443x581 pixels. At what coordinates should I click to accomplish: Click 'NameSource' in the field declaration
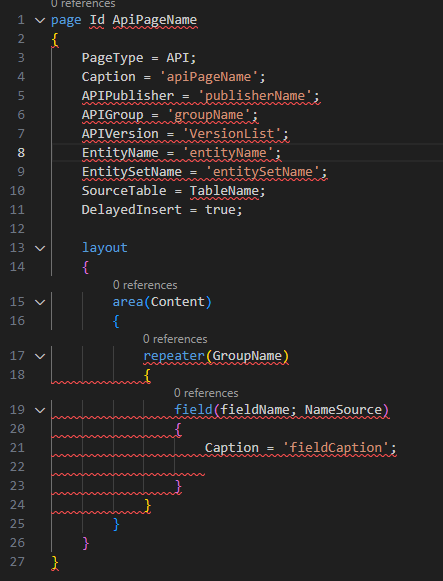tap(343, 410)
